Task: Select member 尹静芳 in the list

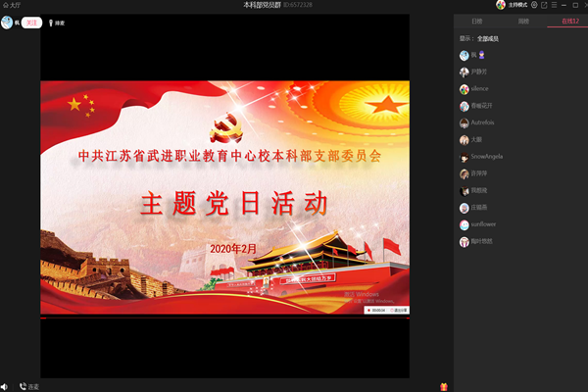Action: [x=521, y=72]
